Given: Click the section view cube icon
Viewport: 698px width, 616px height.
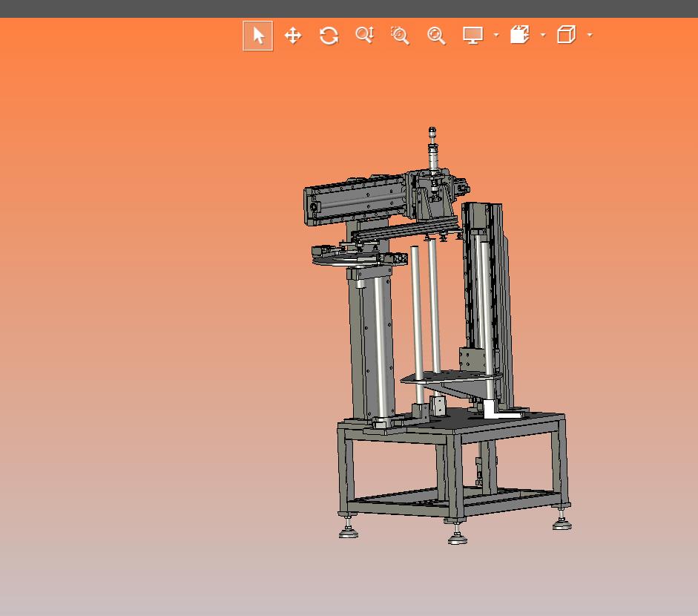Looking at the screenshot, I should point(519,35).
